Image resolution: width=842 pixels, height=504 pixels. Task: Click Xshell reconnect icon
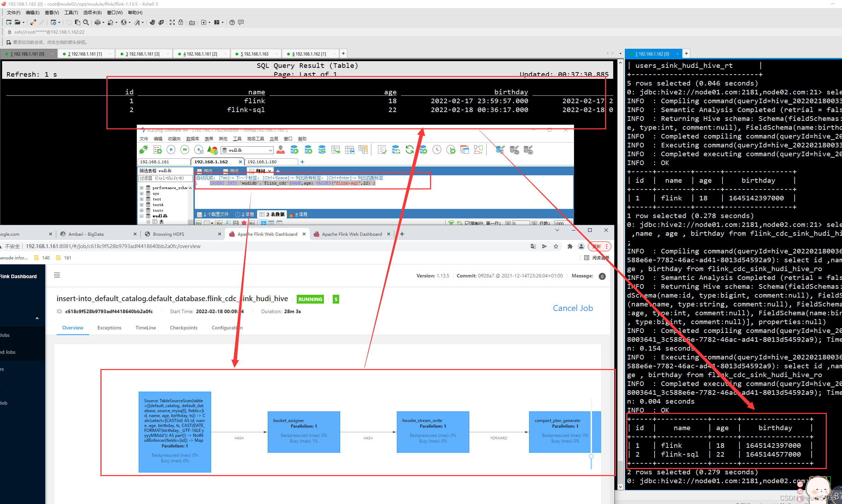33,22
